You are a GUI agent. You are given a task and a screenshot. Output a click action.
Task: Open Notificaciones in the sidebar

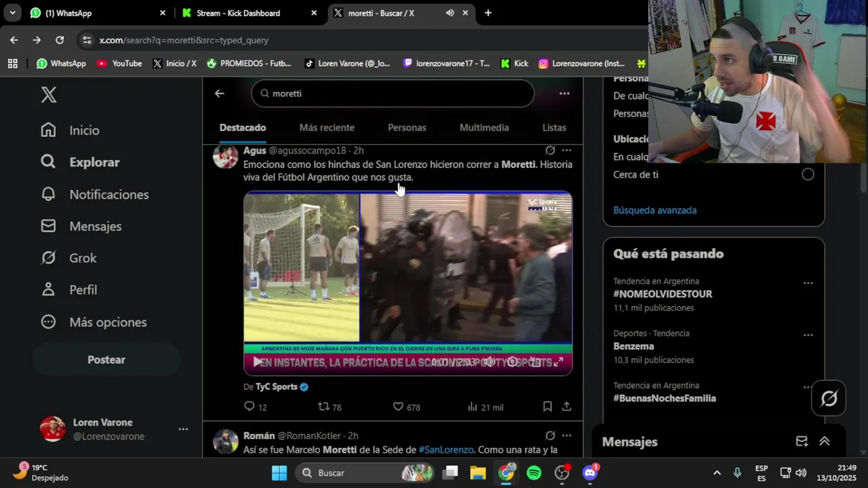click(94, 195)
